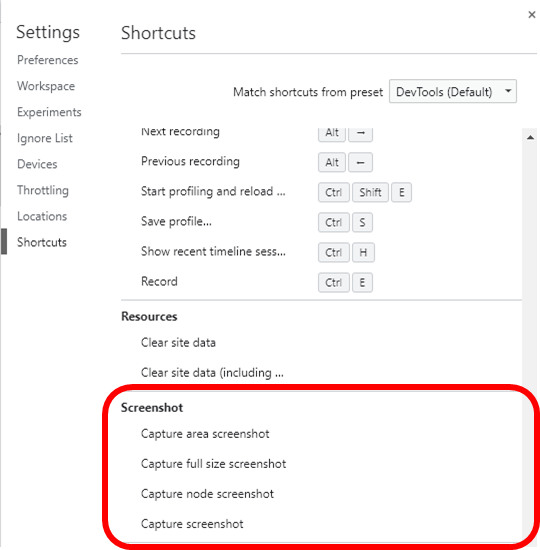Select the Clear site data shortcut row
Screen dimensions: 540x550
tap(321, 343)
